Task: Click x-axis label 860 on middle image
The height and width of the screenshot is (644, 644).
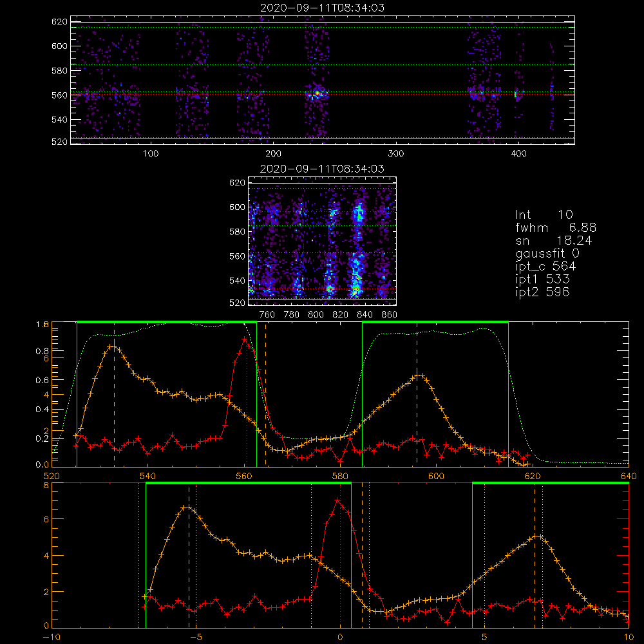Action: (x=390, y=315)
